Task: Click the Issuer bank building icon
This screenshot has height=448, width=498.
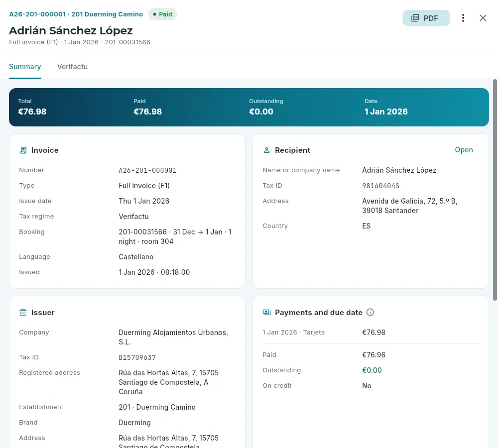Action: 23,313
